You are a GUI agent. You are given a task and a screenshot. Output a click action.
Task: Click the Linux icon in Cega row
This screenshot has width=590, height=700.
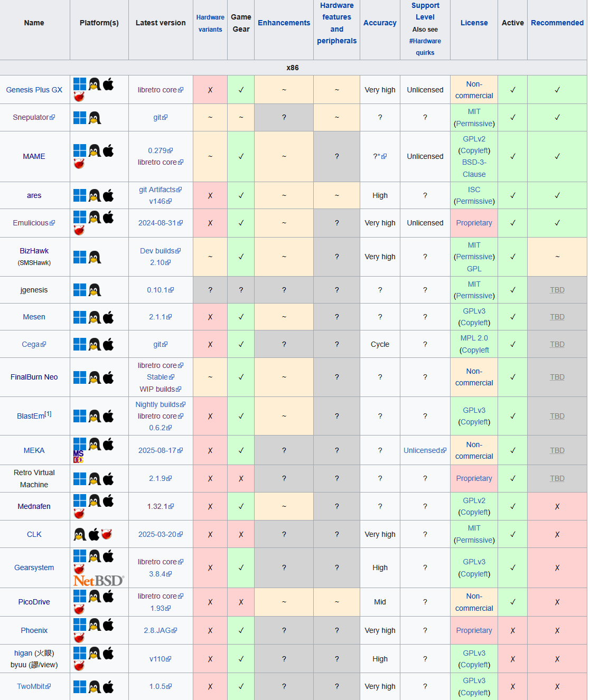(x=95, y=344)
